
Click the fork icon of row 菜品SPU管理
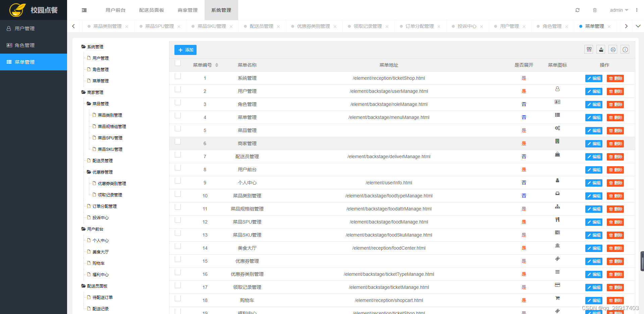(x=557, y=219)
